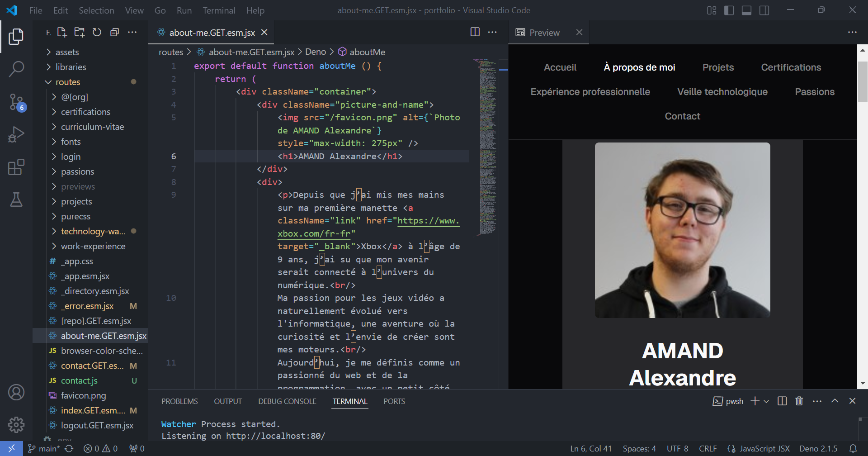Click the Projets link in preview

tap(718, 67)
